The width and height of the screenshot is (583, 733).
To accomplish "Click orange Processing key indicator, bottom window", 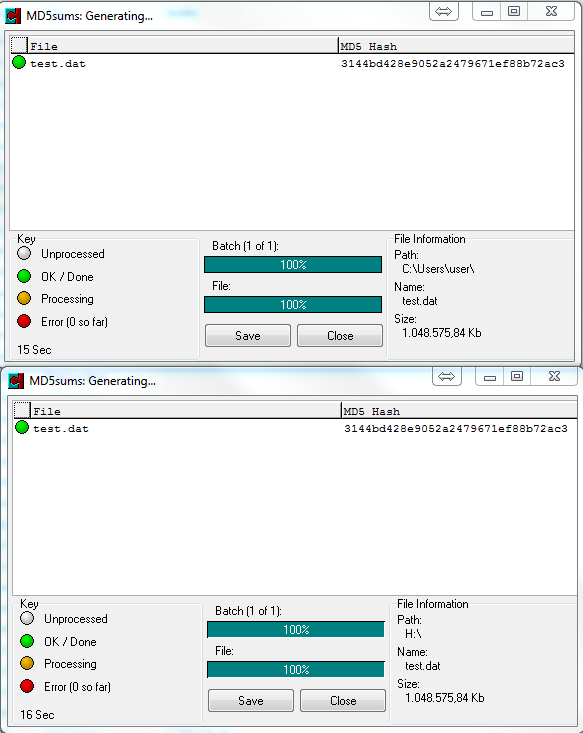I will [27, 663].
